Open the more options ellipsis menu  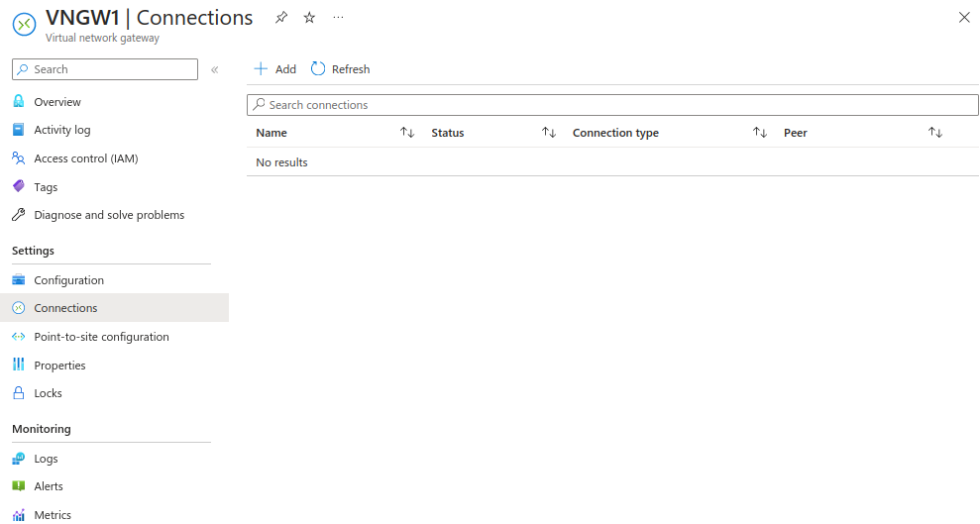339,18
